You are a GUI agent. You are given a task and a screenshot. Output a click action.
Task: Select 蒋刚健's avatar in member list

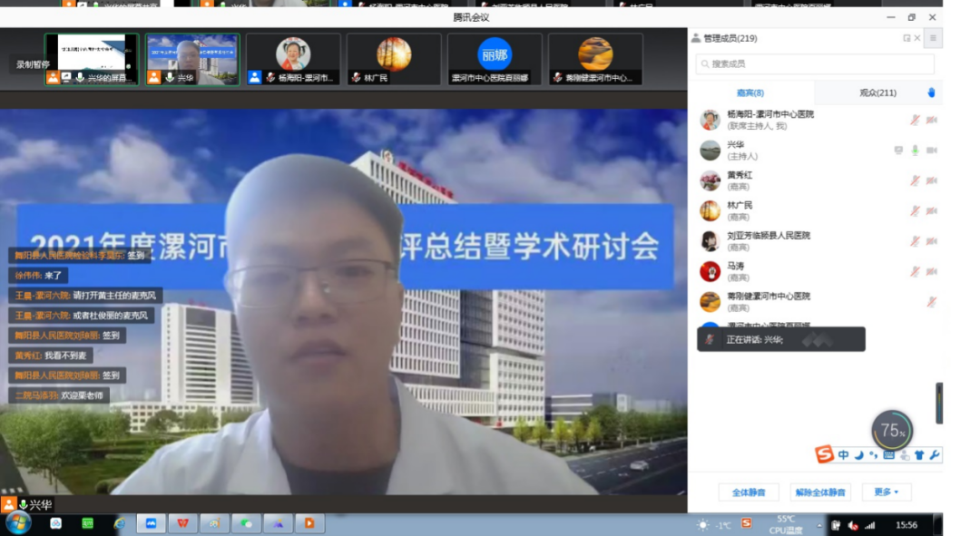[710, 302]
